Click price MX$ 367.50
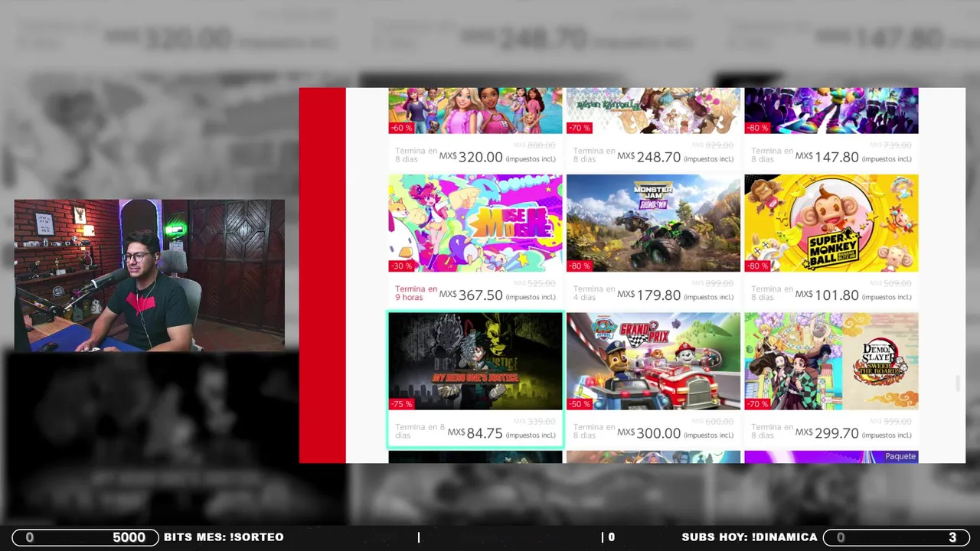The image size is (980, 551). coord(471,295)
